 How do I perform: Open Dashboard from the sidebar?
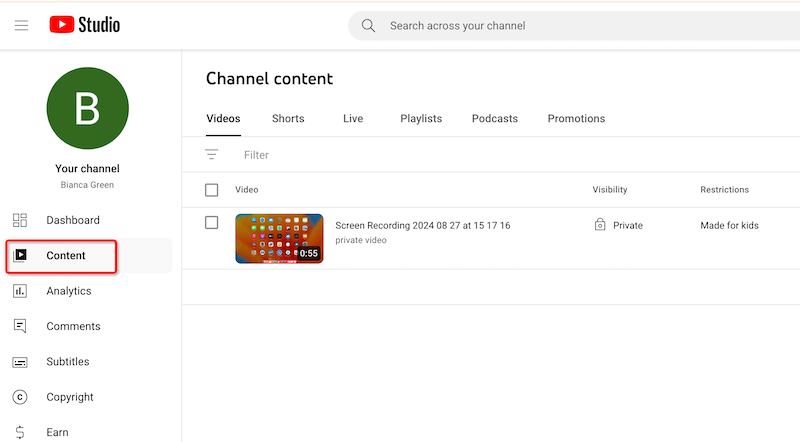[72, 220]
